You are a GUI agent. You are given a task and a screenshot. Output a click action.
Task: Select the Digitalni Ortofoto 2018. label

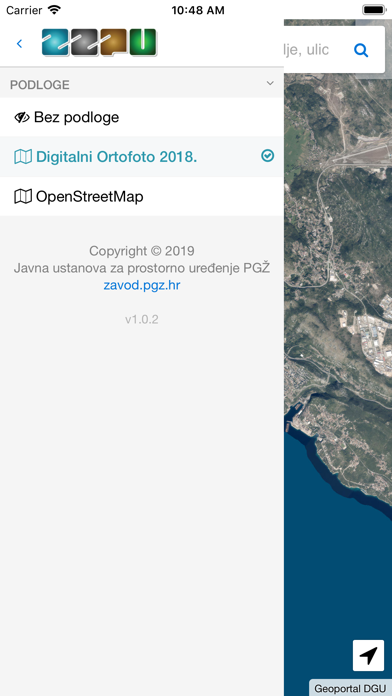click(116, 157)
